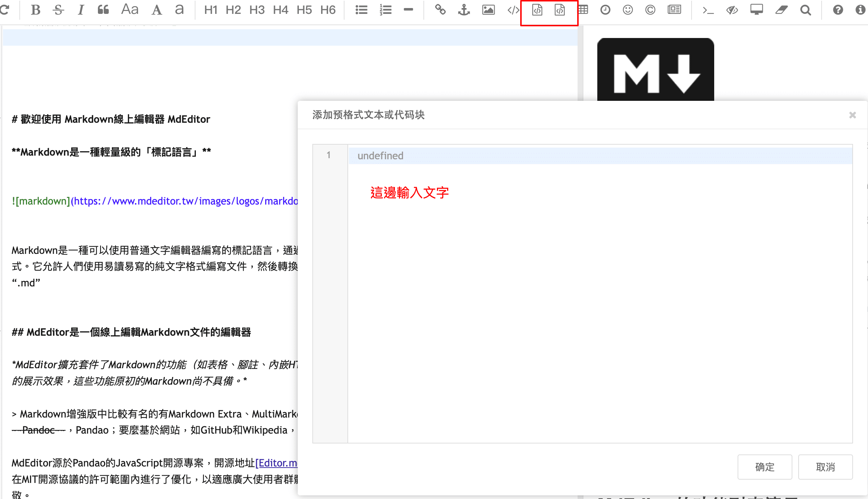Click the bold '**Markdown是一種輕量級' line
The height and width of the screenshot is (499, 868).
pos(111,152)
